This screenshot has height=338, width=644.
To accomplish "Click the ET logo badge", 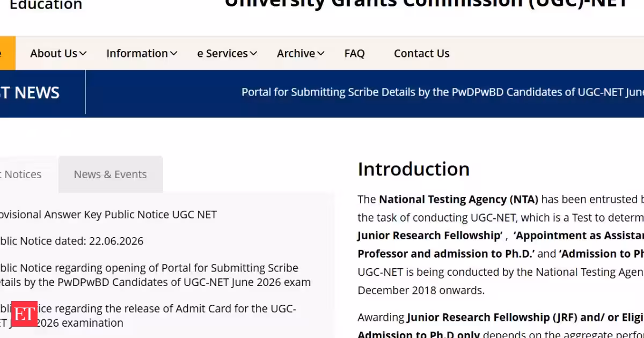I will [x=24, y=314].
